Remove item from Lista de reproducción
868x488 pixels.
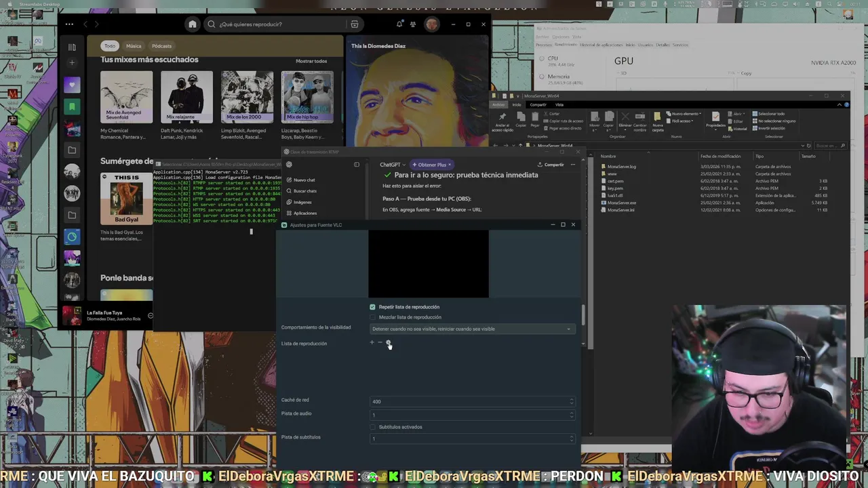tap(380, 343)
